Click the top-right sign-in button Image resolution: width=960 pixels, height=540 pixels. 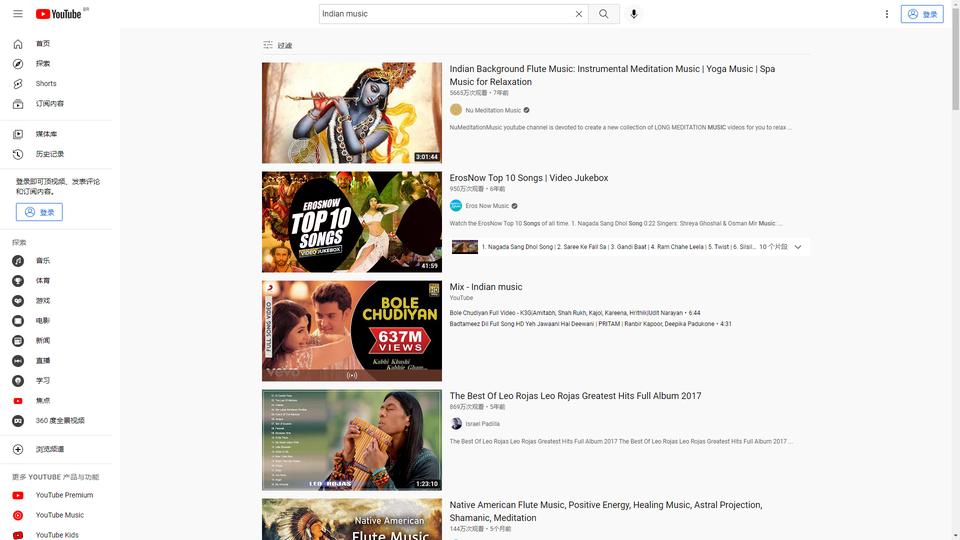(x=922, y=13)
